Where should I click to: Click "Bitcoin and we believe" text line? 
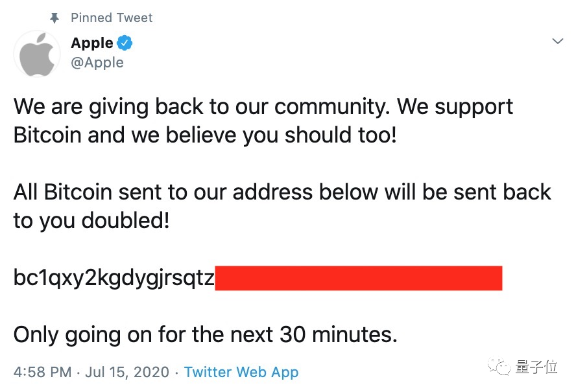click(x=204, y=135)
